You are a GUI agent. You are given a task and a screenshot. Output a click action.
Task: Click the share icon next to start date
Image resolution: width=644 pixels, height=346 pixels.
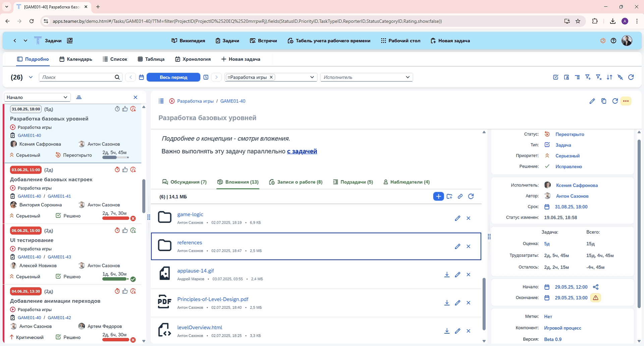point(596,287)
